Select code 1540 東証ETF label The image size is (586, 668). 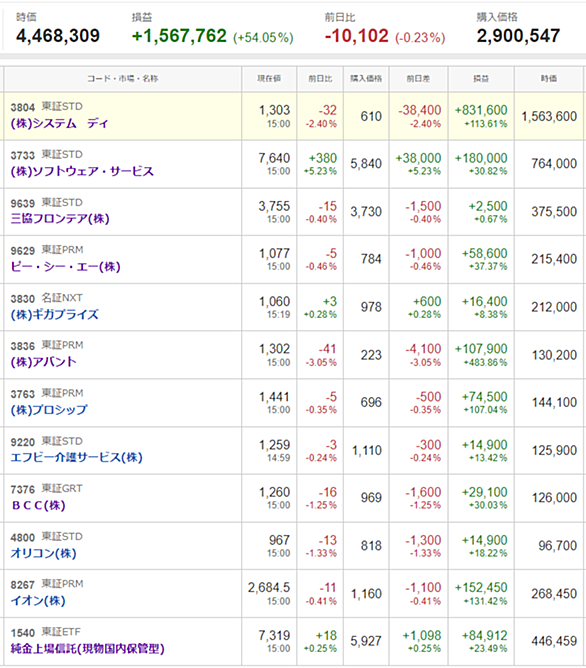click(x=46, y=632)
